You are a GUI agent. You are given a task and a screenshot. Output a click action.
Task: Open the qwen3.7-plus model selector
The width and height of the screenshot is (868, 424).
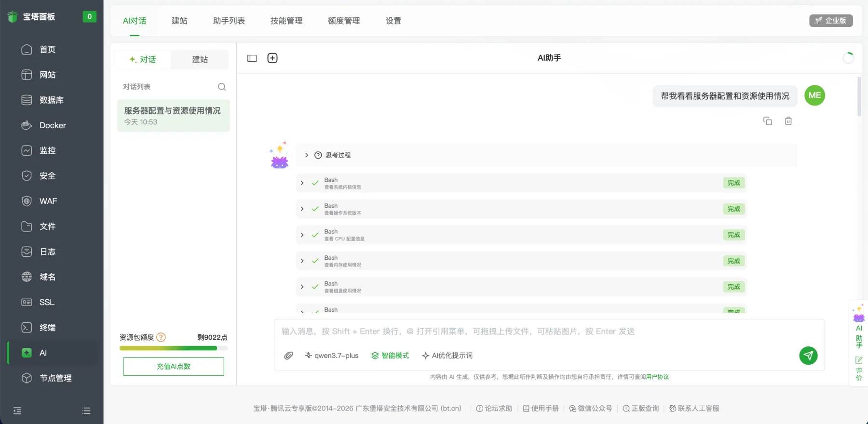(x=331, y=356)
